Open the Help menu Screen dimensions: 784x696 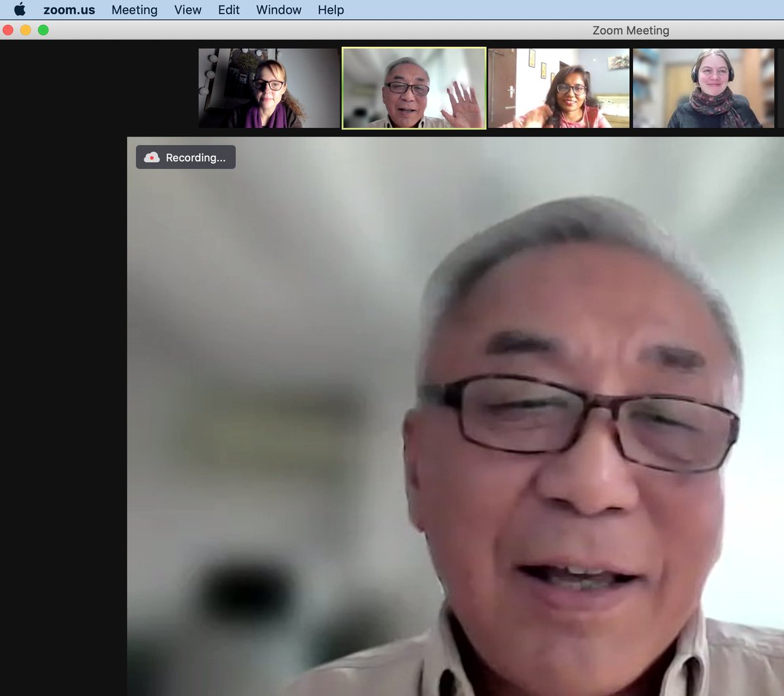click(331, 10)
